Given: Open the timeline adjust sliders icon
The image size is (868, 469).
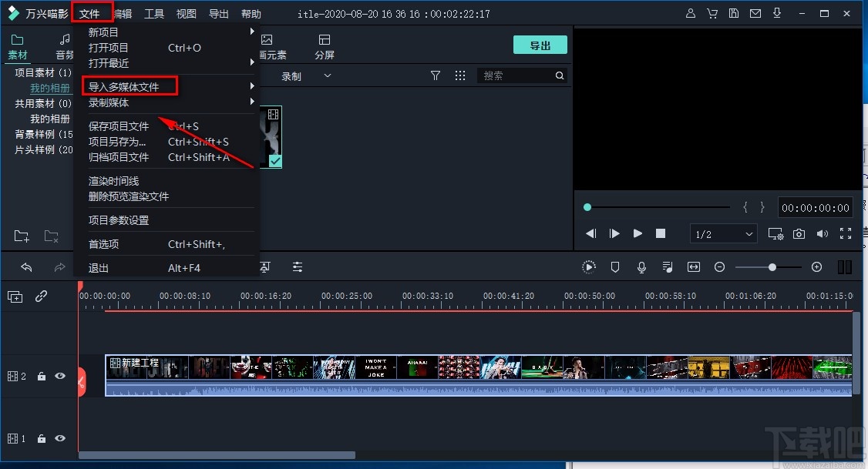Looking at the screenshot, I should coord(298,267).
